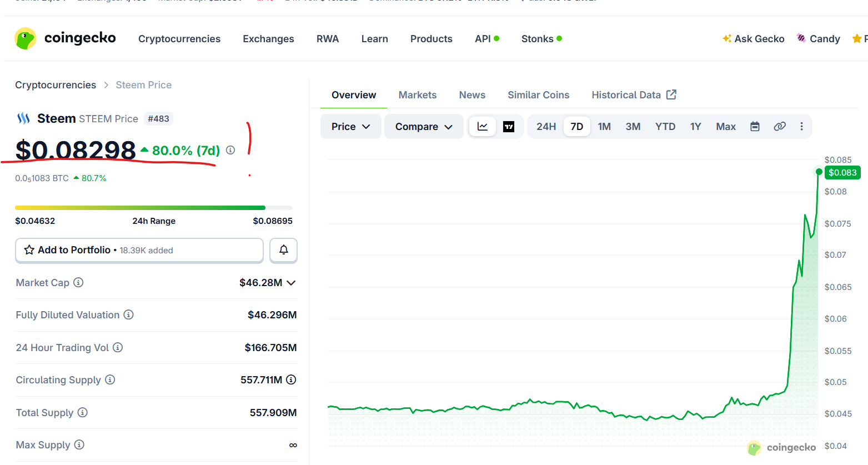868x465 pixels.
Task: Click the $0.083 current price marker
Action: pos(842,173)
